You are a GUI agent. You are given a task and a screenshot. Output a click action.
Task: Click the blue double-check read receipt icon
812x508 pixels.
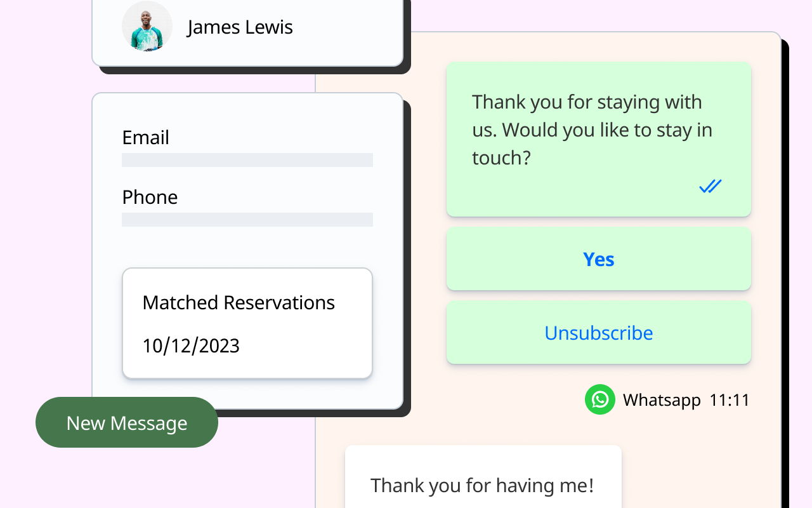coord(710,186)
